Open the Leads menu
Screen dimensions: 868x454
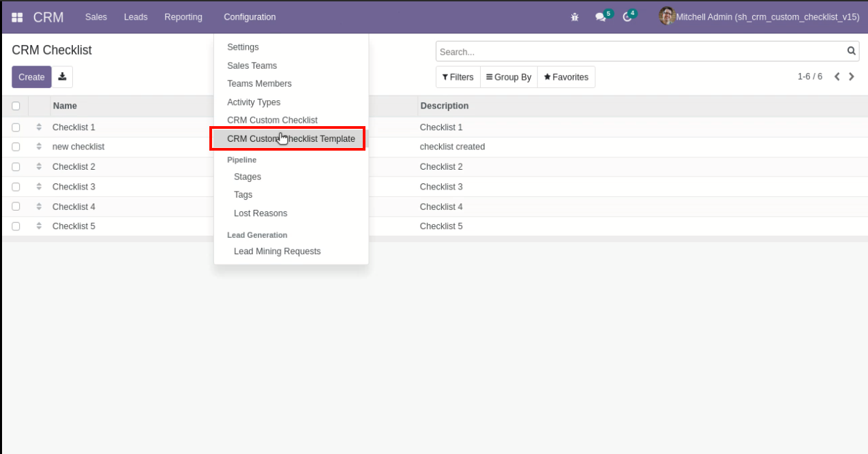[x=136, y=17]
